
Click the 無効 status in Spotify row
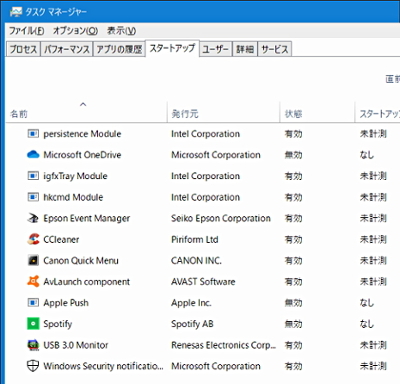[x=293, y=324]
